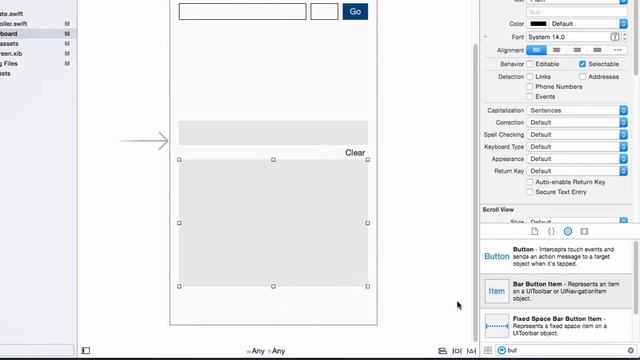Check Auto-enable Return Key

(x=529, y=182)
